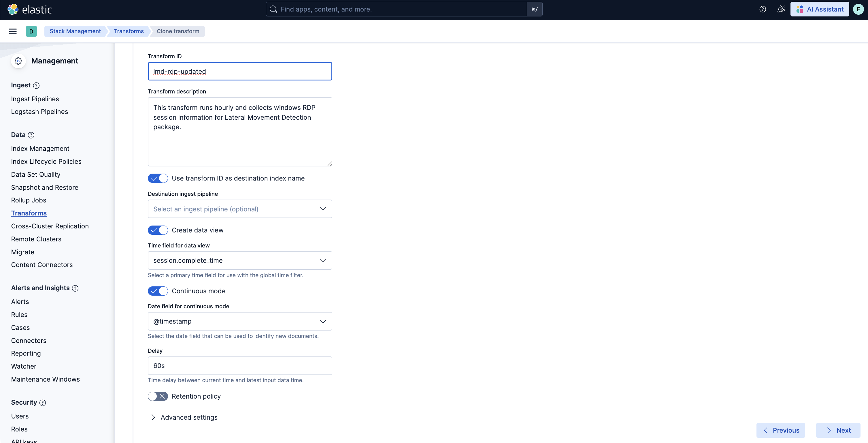The image size is (868, 443).
Task: Toggle off Create data view switch
Action: [x=158, y=230]
